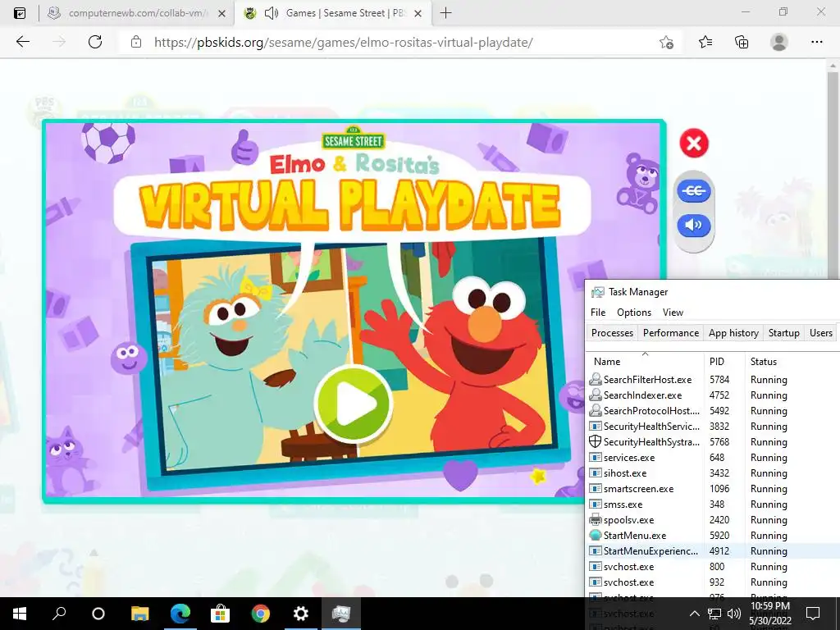Screen dimensions: 840x630
Task: Open the File menu in Task Manager
Action: pos(598,313)
